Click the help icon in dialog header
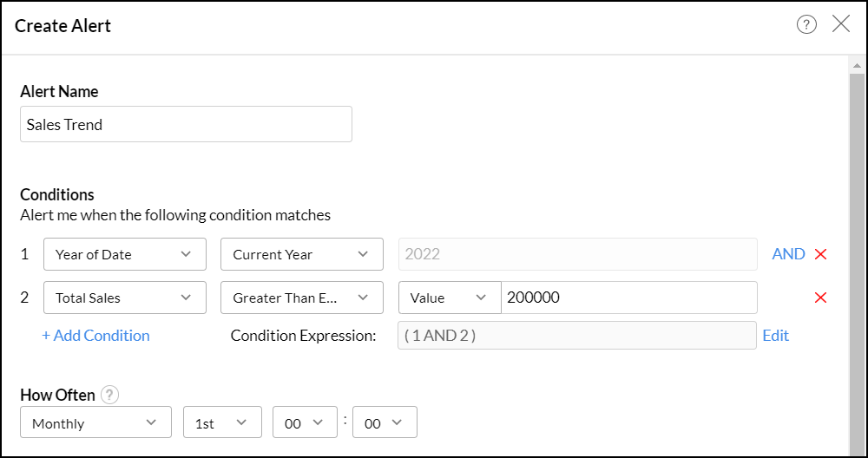This screenshot has width=868, height=458. tap(806, 25)
